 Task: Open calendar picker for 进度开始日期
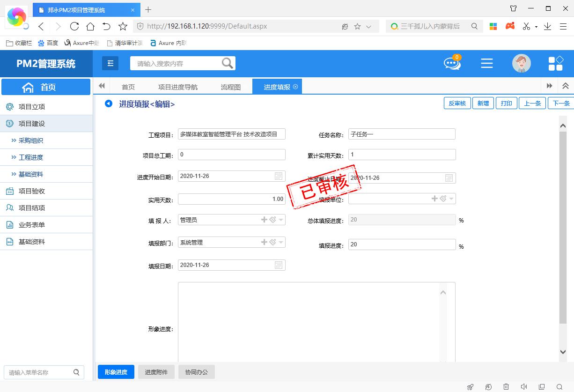[279, 177]
